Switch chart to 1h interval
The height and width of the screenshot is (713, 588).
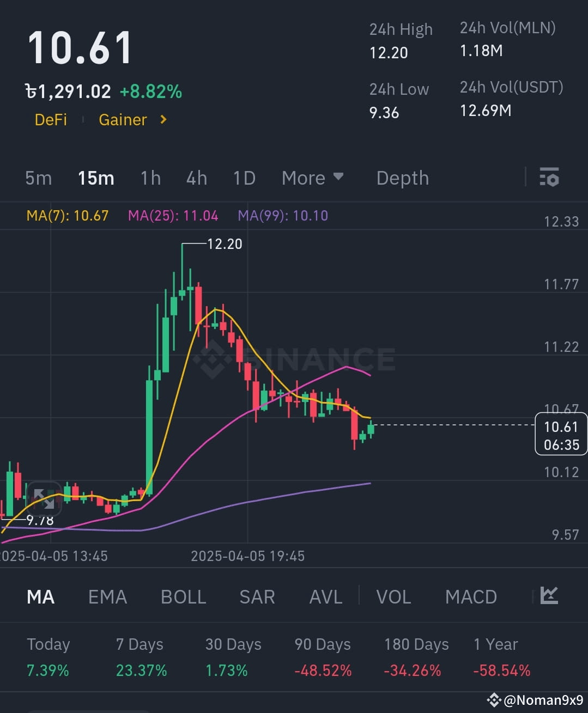coord(150,178)
